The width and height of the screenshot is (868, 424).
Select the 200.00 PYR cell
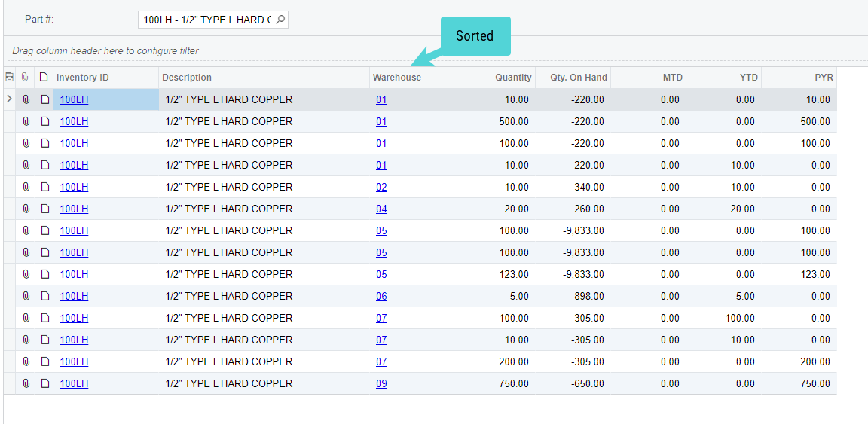click(x=799, y=361)
